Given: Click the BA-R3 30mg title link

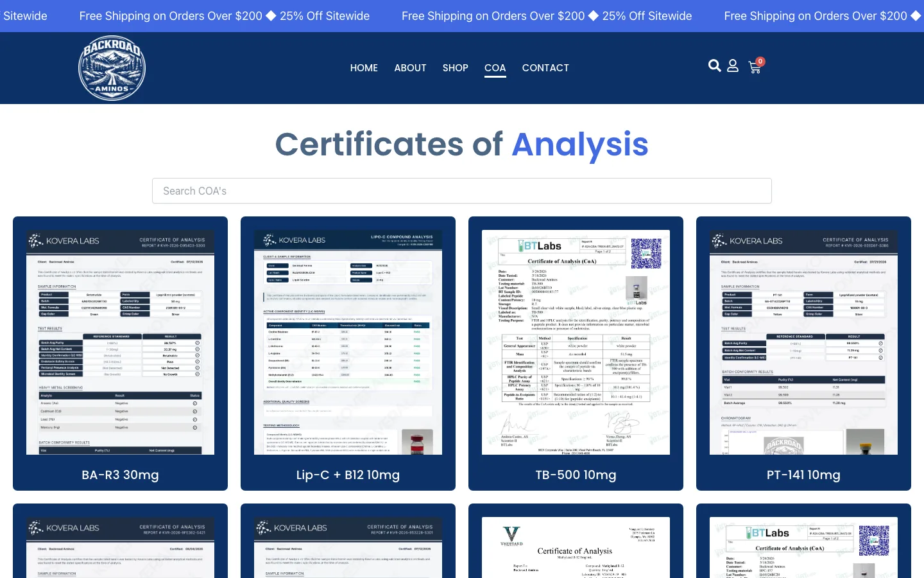Looking at the screenshot, I should click(120, 475).
